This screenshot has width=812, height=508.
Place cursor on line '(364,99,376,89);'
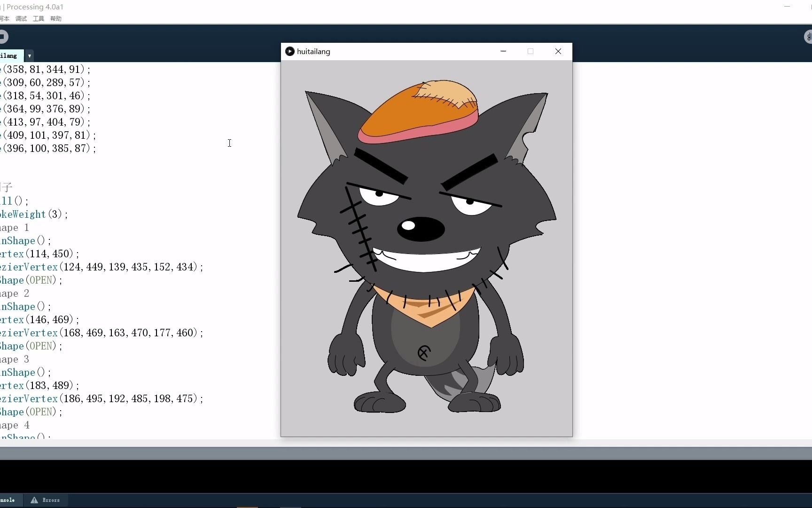pos(46,109)
